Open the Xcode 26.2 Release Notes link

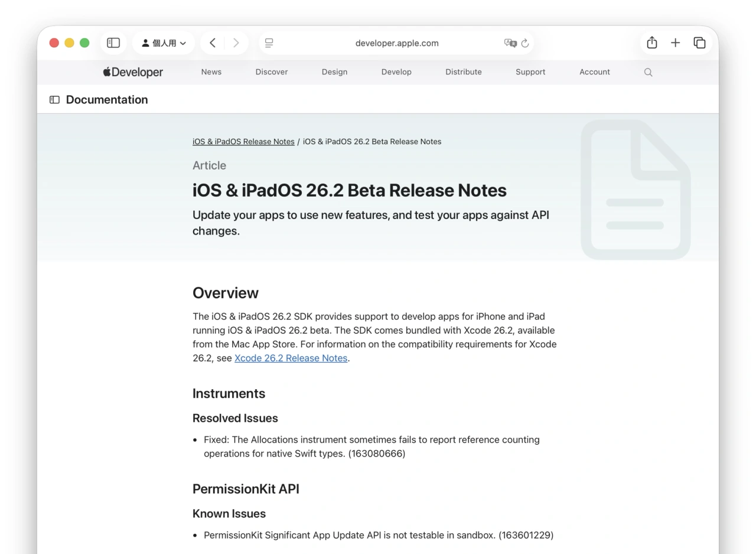291,358
